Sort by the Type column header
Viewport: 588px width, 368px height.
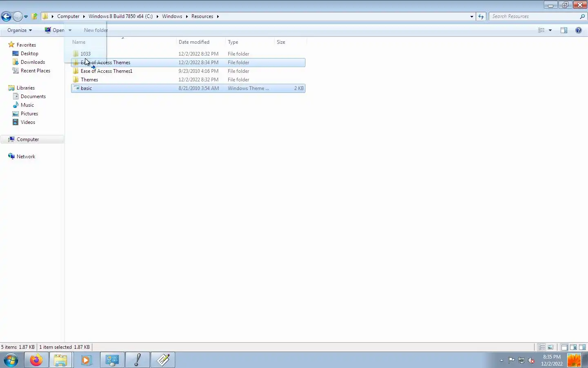coord(249,42)
